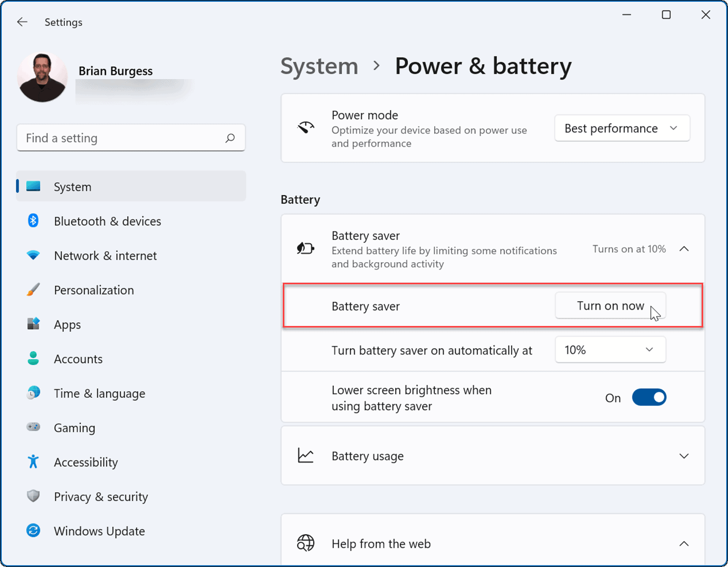The image size is (728, 567).
Task: Click the Accessibility settings icon
Action: tap(33, 462)
